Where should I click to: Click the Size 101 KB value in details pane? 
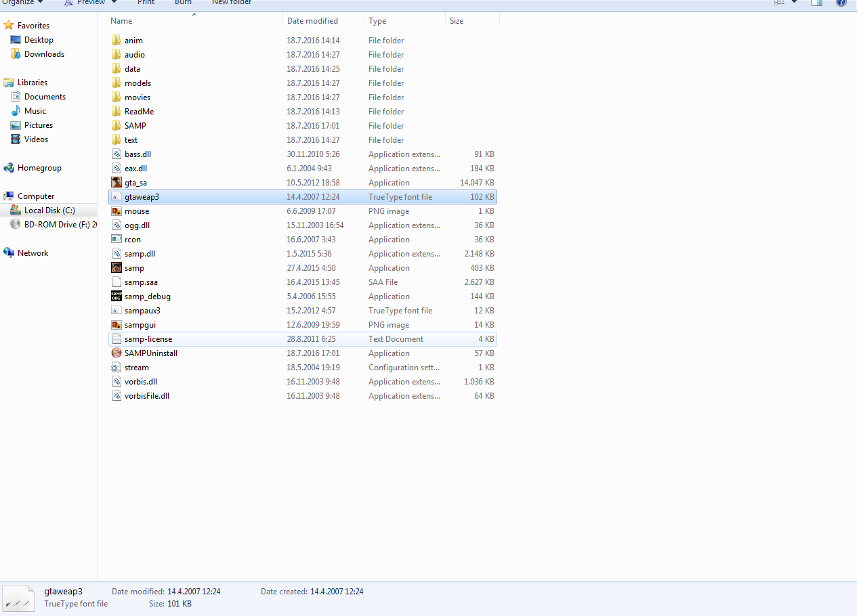[179, 604]
